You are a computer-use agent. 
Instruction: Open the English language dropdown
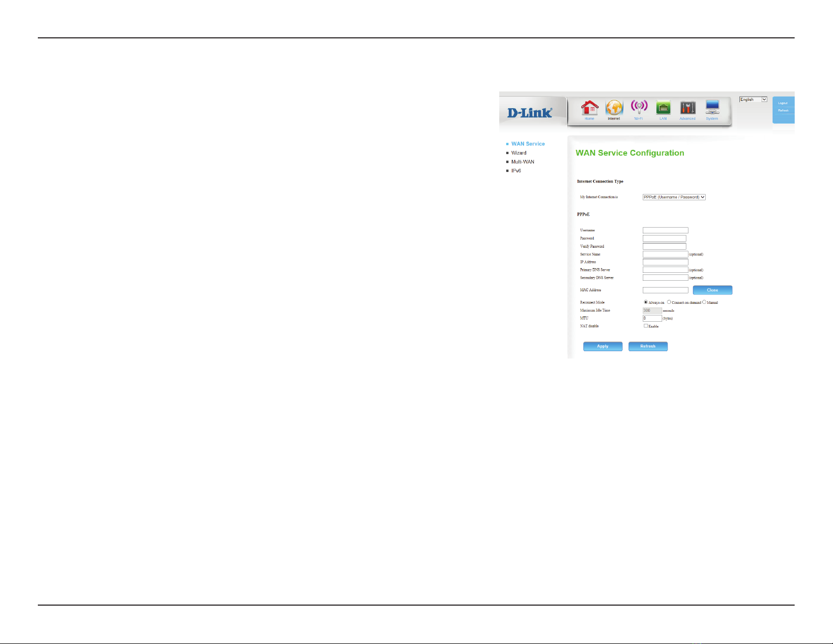753,99
